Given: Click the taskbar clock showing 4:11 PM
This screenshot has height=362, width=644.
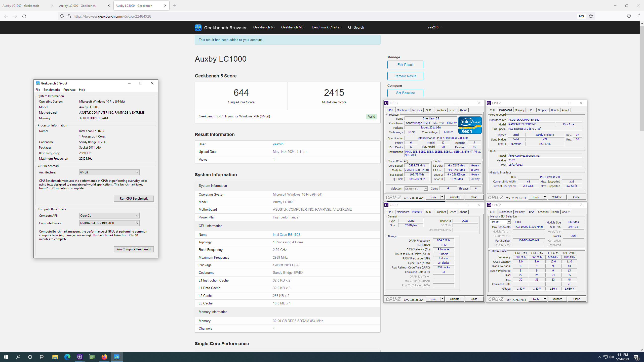Looking at the screenshot, I should coord(623,357).
